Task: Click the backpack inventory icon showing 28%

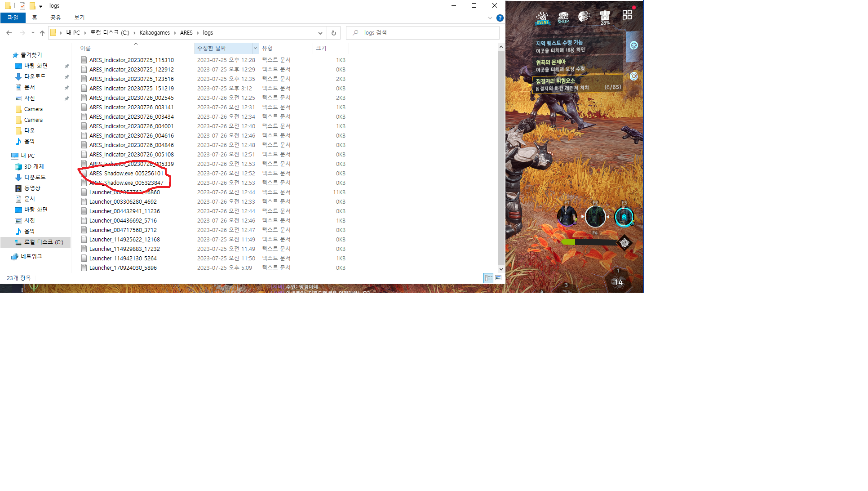Action: [605, 17]
